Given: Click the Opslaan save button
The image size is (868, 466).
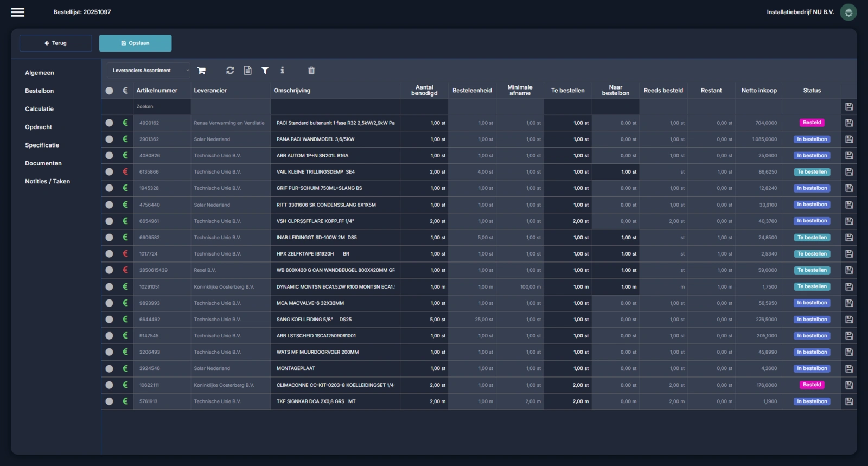Looking at the screenshot, I should 136,43.
